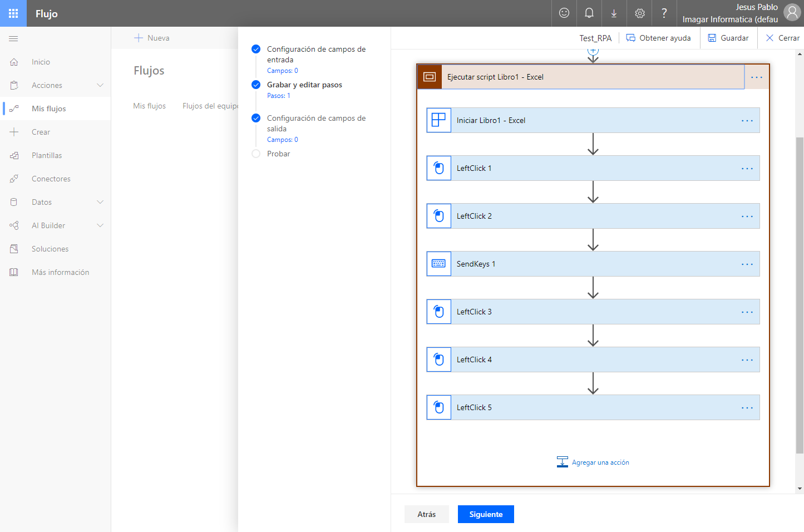Open LeftClick 3 options ellipsis menu
This screenshot has height=532, width=804.
tap(747, 312)
